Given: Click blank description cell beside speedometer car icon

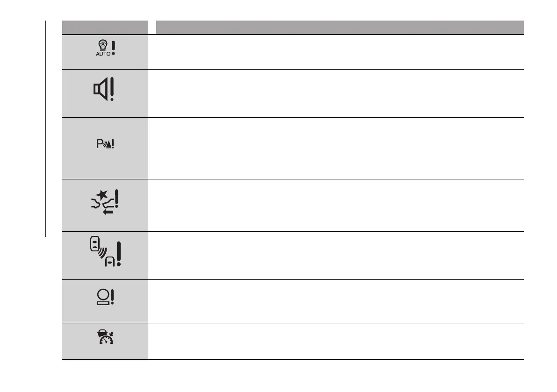Looking at the screenshot, I should (336, 341).
